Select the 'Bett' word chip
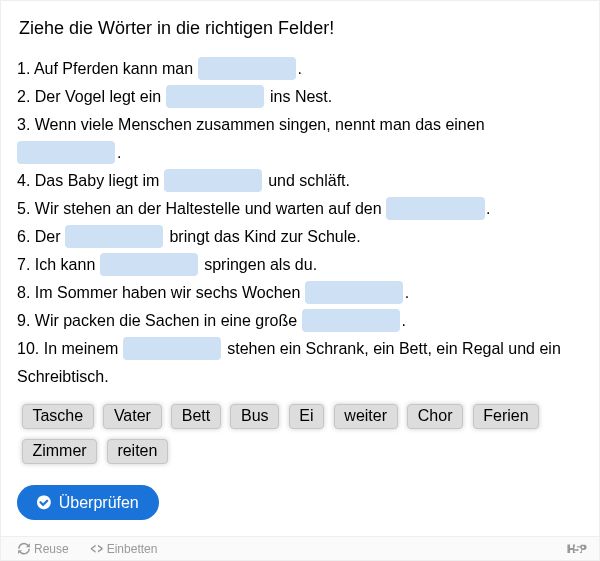600x561 pixels. pos(196,416)
